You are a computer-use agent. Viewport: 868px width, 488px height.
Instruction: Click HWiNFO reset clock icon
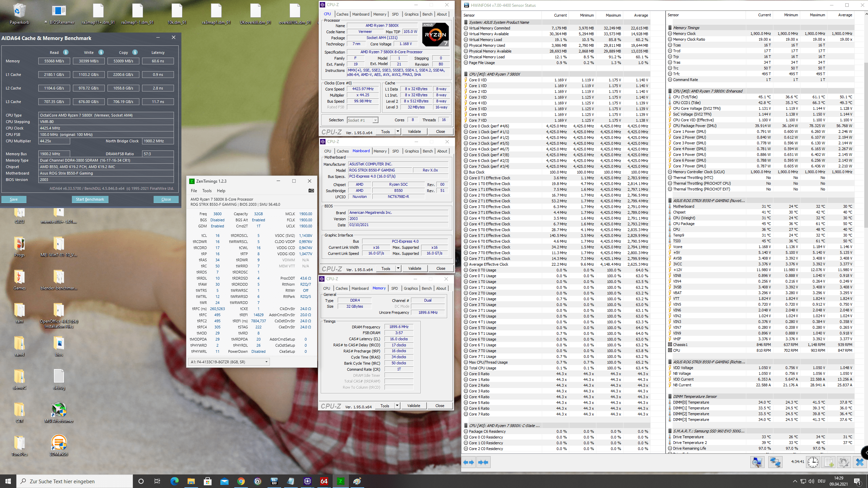(x=813, y=462)
